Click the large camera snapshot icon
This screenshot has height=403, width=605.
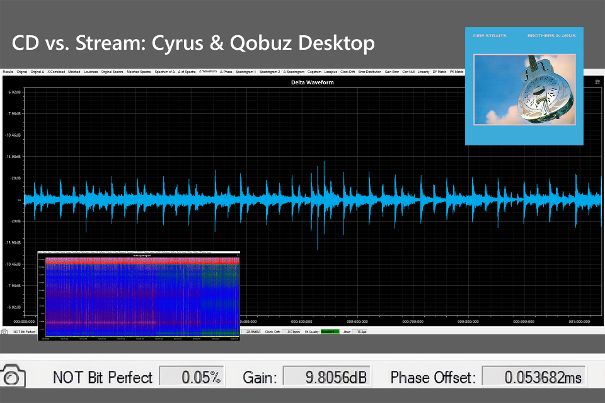coord(13,376)
